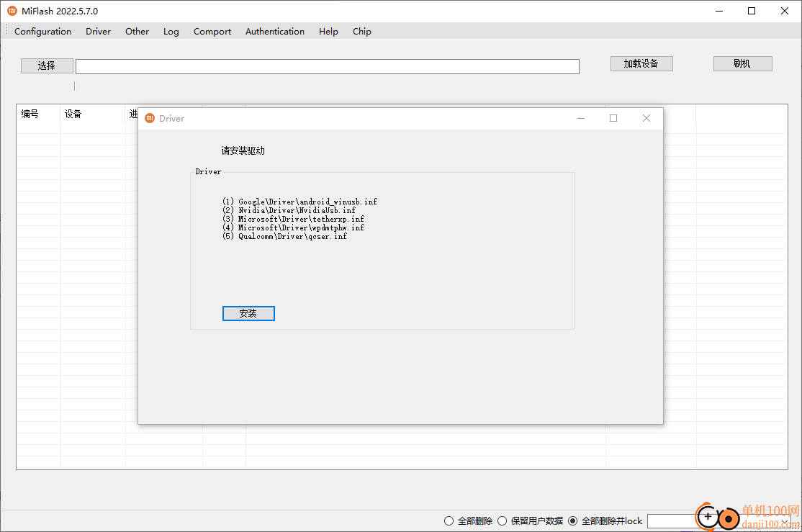802x532 pixels.
Task: Minimize the Driver dialog window
Action: [581, 118]
